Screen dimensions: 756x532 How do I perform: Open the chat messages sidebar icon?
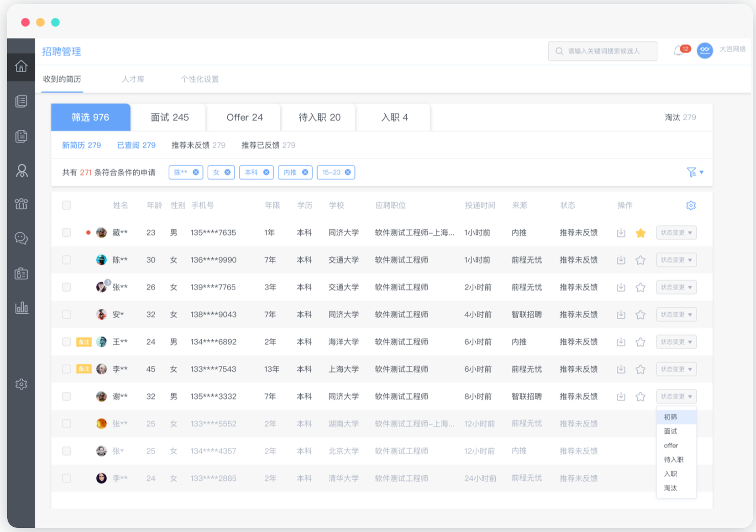tap(21, 238)
